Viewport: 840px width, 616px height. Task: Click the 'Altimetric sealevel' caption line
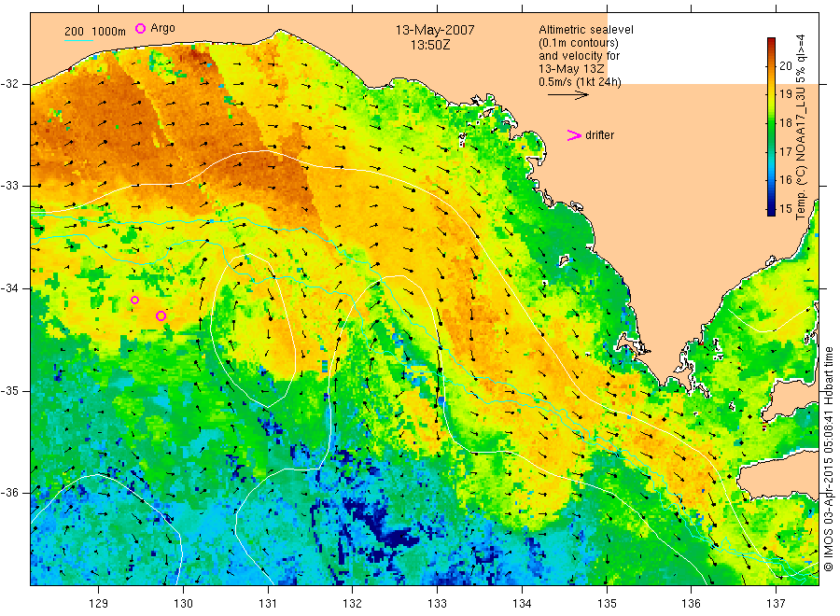pyautogui.click(x=586, y=30)
